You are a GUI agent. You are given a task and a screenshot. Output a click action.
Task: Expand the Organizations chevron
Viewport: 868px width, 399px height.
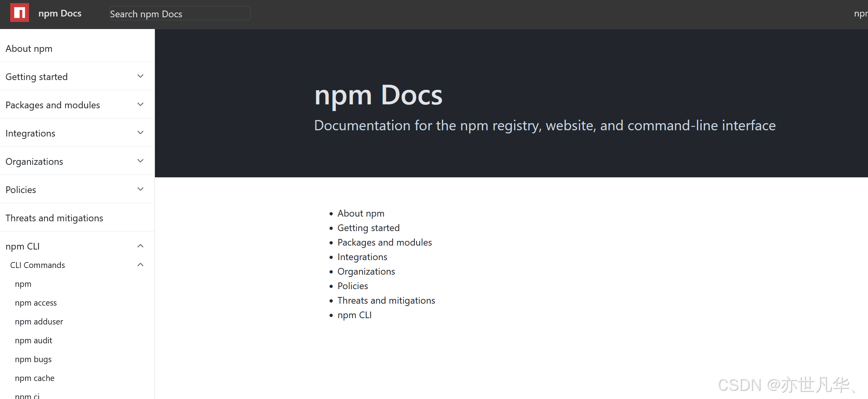(x=140, y=161)
